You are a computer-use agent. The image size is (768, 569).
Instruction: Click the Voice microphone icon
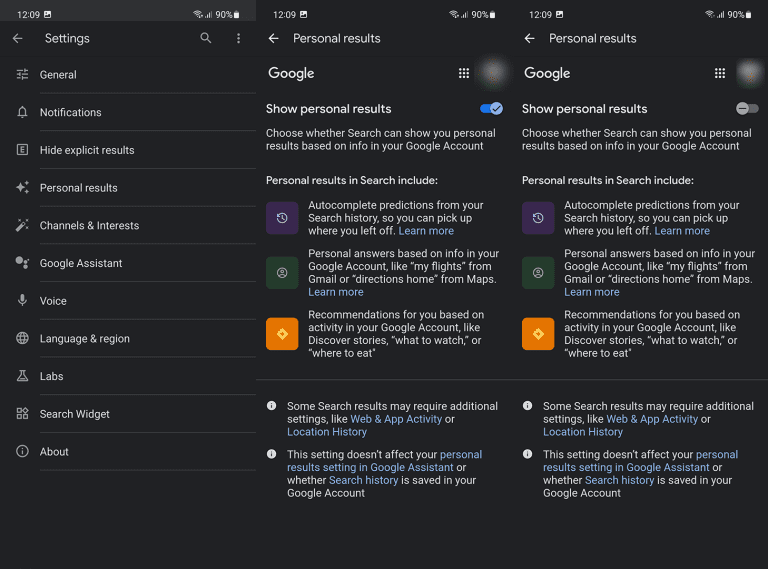[x=22, y=301]
